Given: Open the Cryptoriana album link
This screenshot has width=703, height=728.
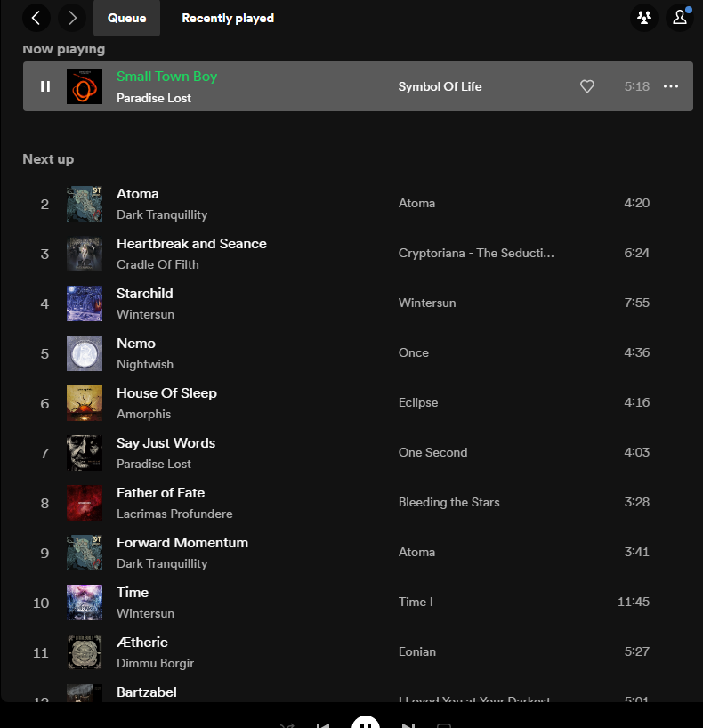Looking at the screenshot, I should 476,253.
